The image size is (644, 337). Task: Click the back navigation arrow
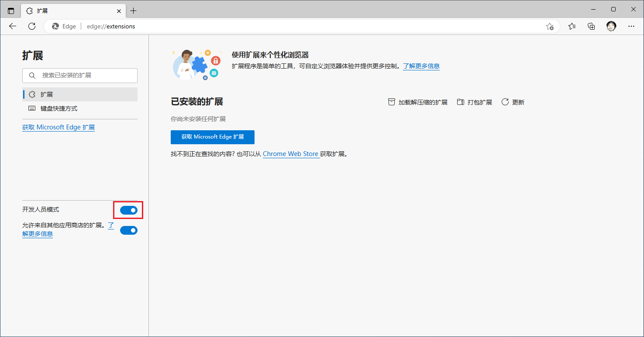tap(13, 26)
